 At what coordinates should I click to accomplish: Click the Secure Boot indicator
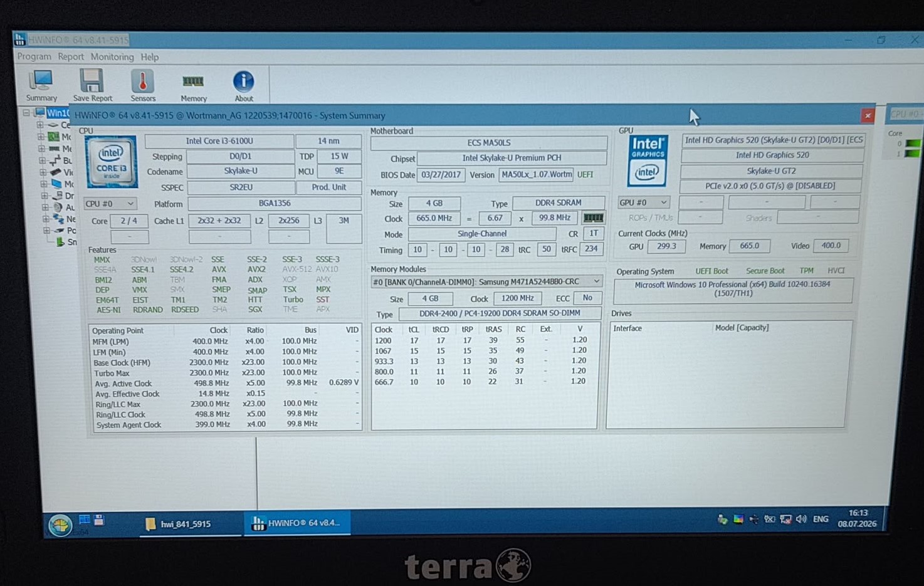pos(765,271)
